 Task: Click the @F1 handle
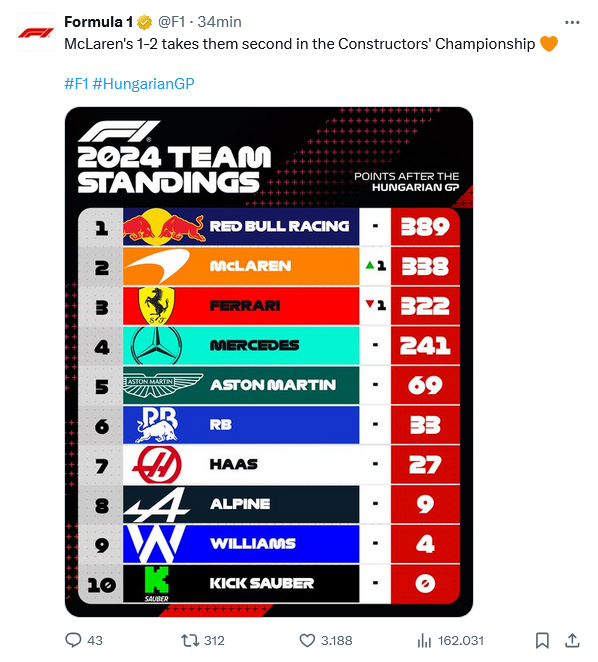coord(171,22)
